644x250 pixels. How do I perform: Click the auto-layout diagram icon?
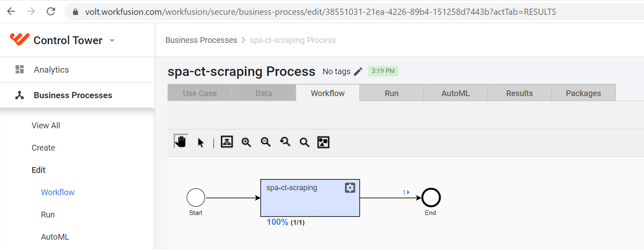point(227,142)
